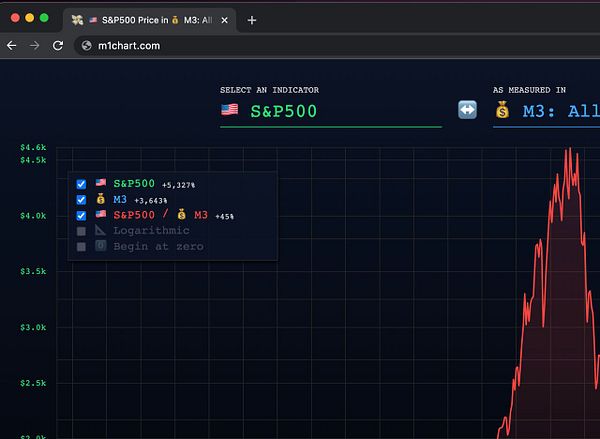Click the Begin at zero icon
This screenshot has height=439, width=600.
[101, 245]
